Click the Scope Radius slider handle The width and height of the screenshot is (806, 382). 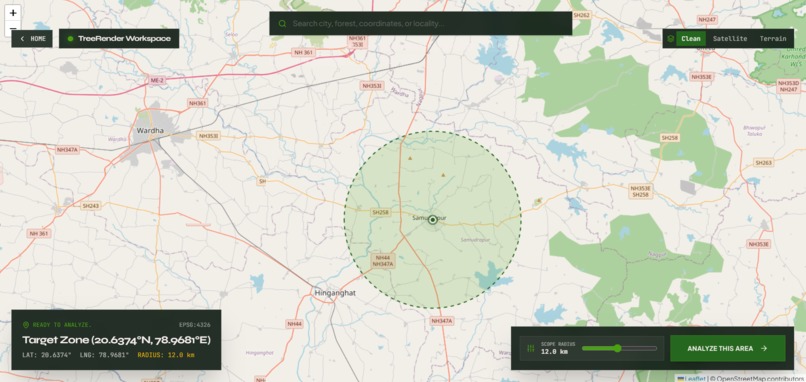click(617, 348)
